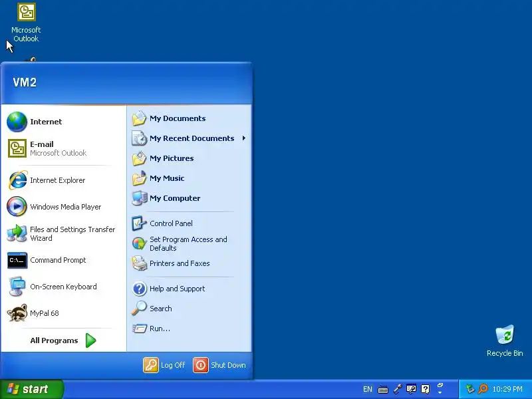Open My Music folder
The width and height of the screenshot is (532, 399).
[x=190, y=178]
